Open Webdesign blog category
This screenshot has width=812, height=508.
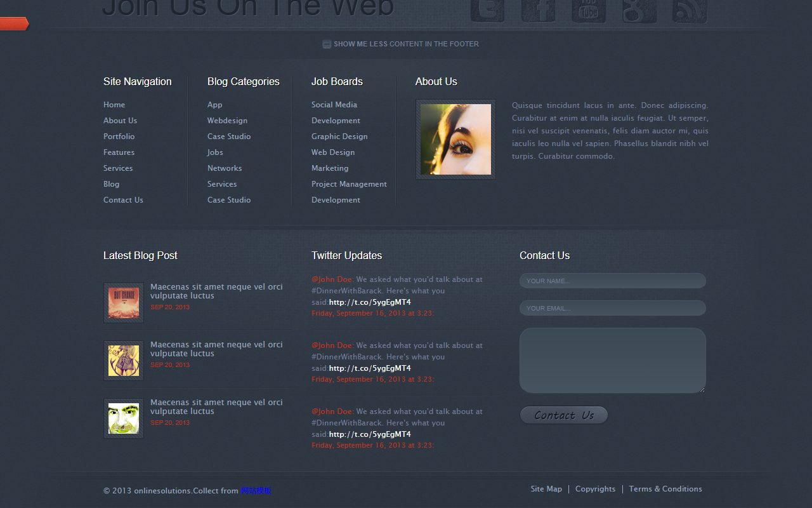[227, 121]
